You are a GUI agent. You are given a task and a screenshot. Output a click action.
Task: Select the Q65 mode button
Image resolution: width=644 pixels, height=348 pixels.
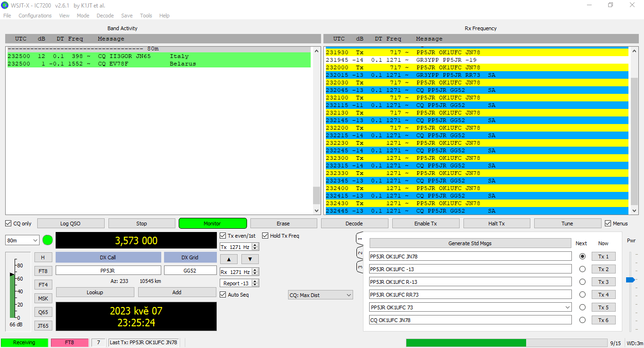[43, 312]
